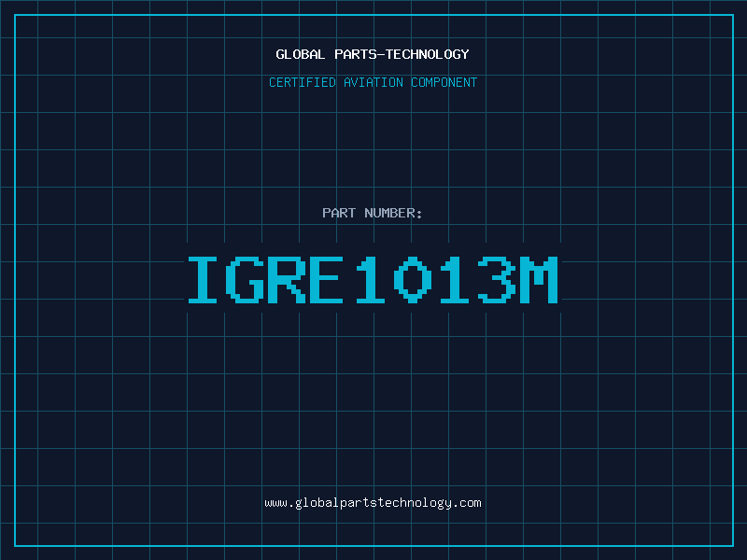Select the word CERTIFIED in the subtitle
The height and width of the screenshot is (560, 747).
pos(303,83)
